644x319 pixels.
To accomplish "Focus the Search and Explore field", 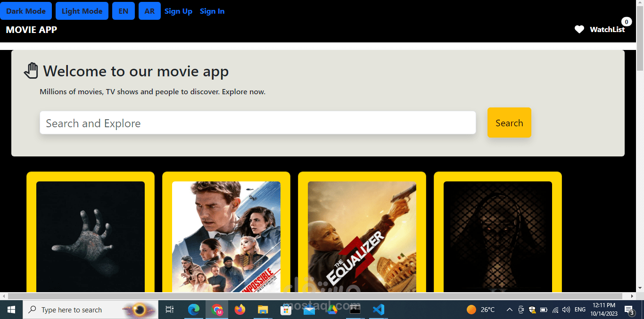I will [x=258, y=123].
